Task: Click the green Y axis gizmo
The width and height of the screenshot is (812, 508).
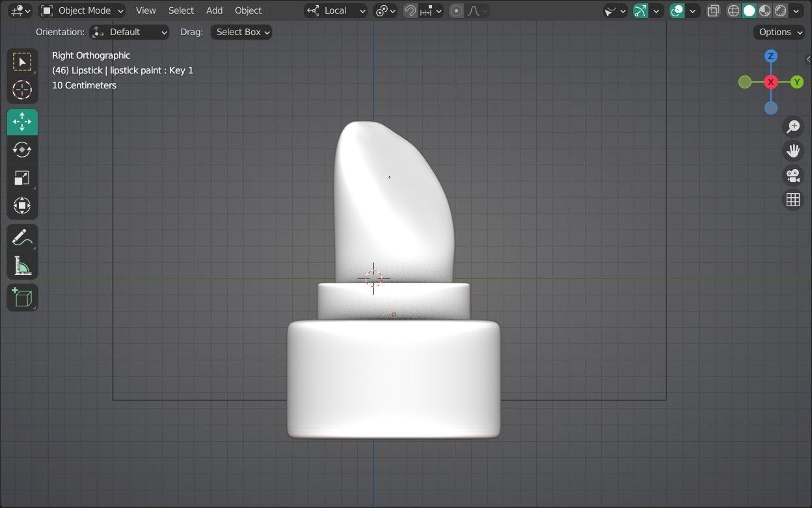Action: click(797, 82)
